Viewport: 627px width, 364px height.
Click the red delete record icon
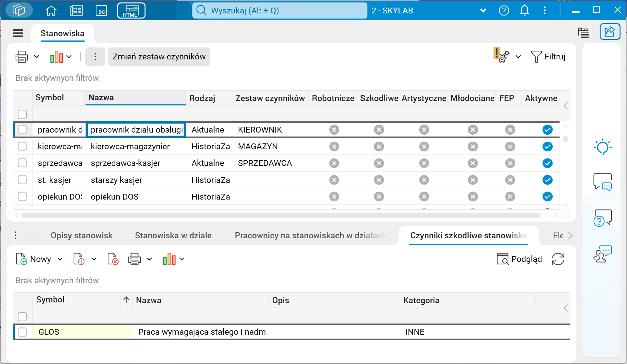(x=112, y=259)
